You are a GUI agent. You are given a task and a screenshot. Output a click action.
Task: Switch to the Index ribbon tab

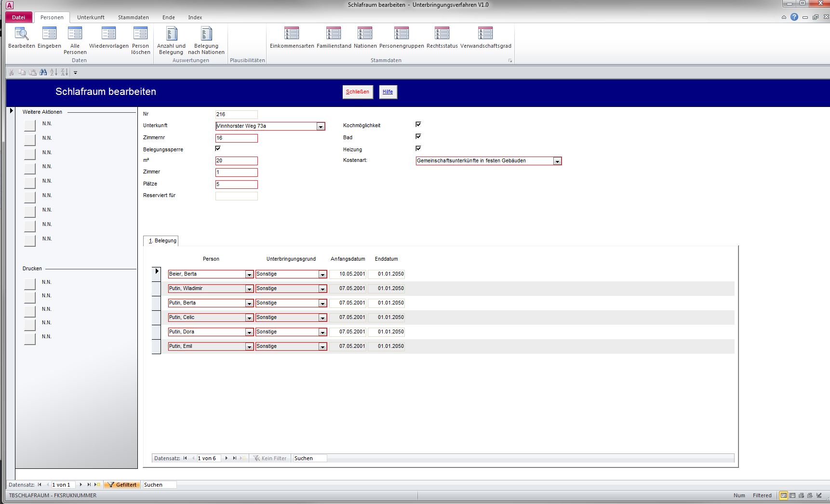(195, 17)
